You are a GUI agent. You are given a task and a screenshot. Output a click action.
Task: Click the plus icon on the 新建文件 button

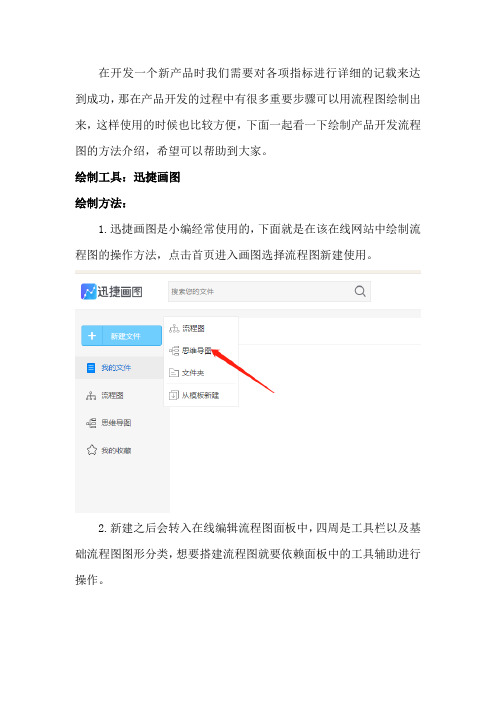click(x=92, y=336)
